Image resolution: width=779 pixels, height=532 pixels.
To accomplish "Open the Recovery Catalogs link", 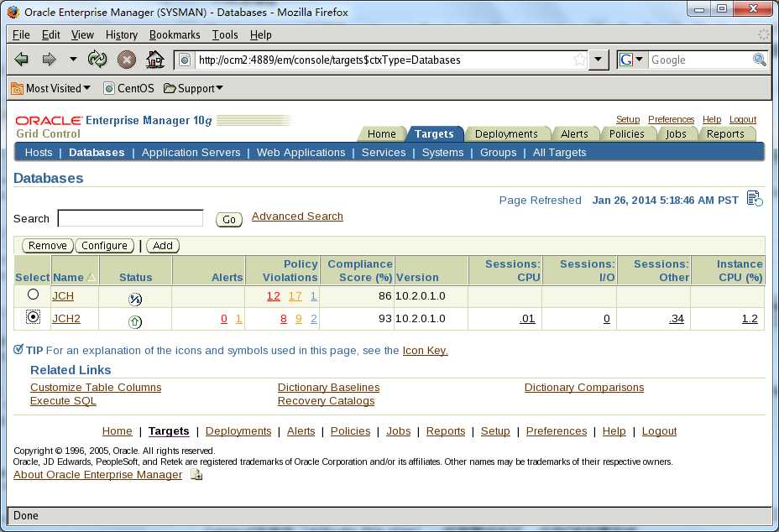I will 326,401.
